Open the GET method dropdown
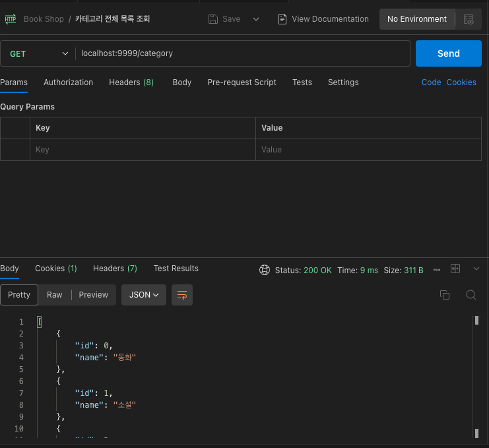This screenshot has height=448, width=489. pyautogui.click(x=38, y=53)
